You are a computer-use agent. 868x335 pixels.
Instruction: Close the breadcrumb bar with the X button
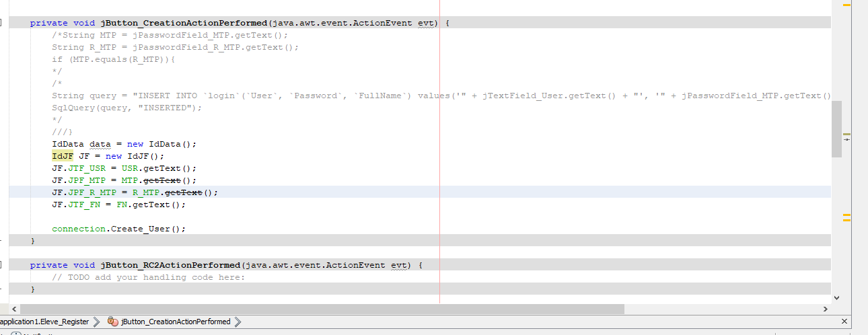click(845, 322)
